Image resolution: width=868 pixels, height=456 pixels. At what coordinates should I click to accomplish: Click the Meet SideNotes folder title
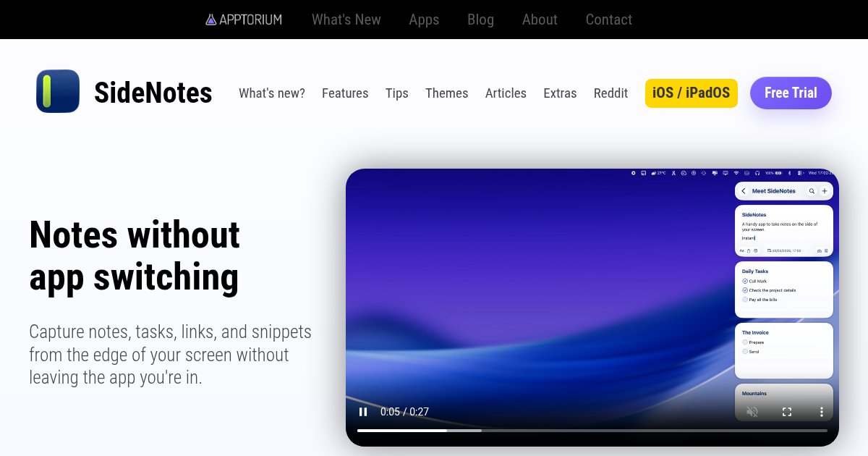point(774,191)
